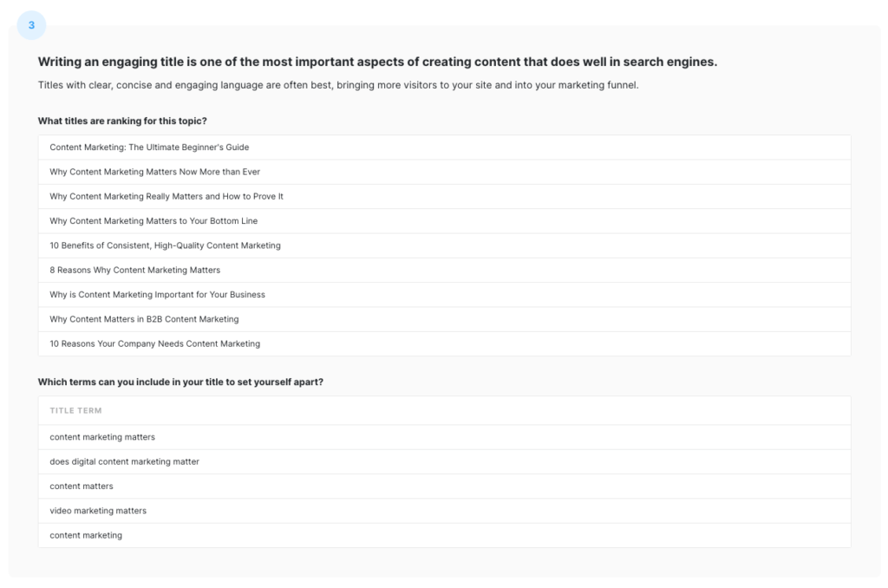Screen dimensions: 888x588
Task: Click 'Why Content Marketing Matters Now More than Ever'
Action: [154, 172]
